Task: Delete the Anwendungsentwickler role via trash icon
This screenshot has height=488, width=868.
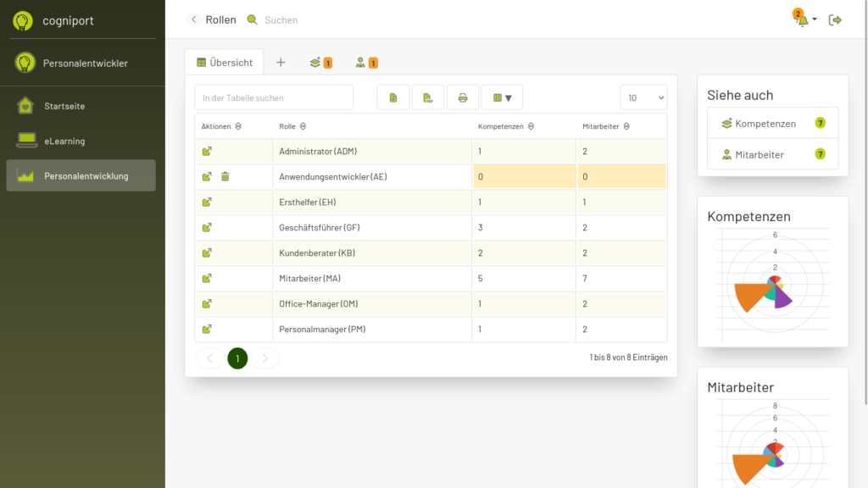Action: pyautogui.click(x=225, y=177)
